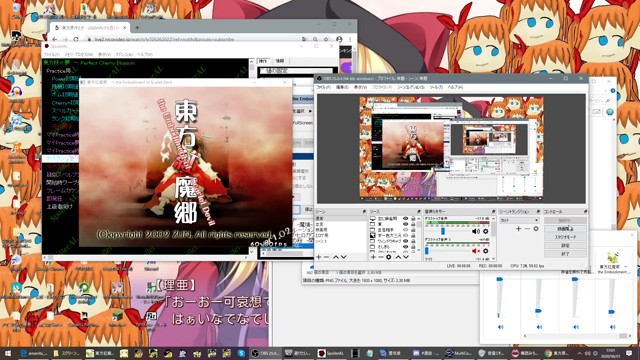Toggle lock on first OBS source

coord(413,219)
